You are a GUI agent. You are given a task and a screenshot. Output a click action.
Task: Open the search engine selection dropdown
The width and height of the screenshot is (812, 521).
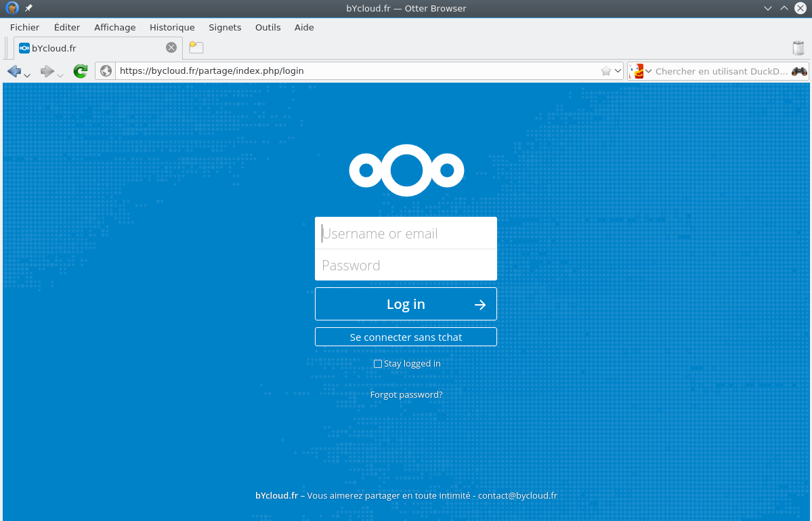coord(648,71)
